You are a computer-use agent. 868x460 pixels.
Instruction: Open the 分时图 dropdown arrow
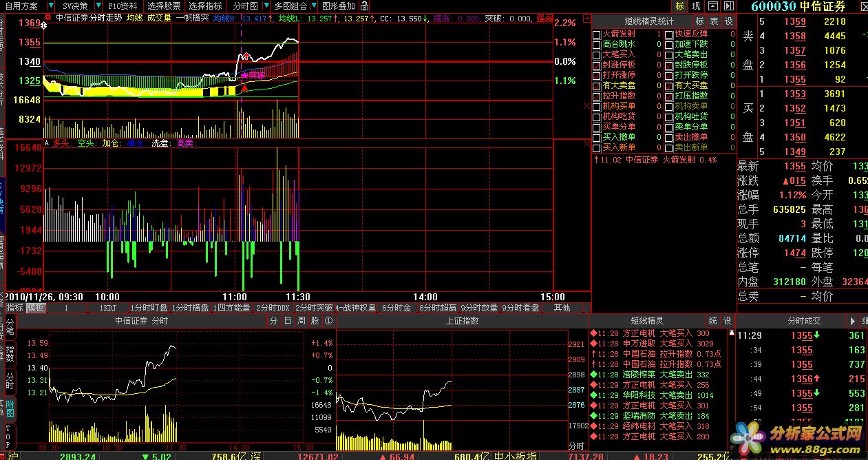266,6
